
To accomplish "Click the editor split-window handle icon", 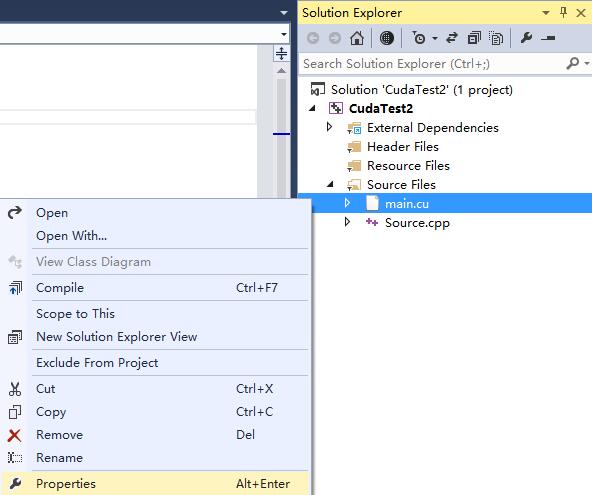I will click(x=281, y=53).
